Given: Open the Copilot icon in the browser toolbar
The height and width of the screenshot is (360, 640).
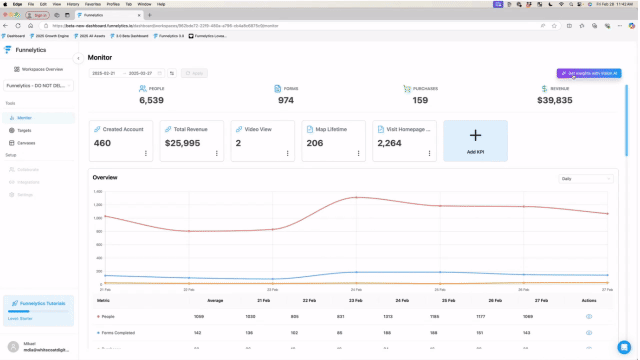Looking at the screenshot, I should pos(632,26).
